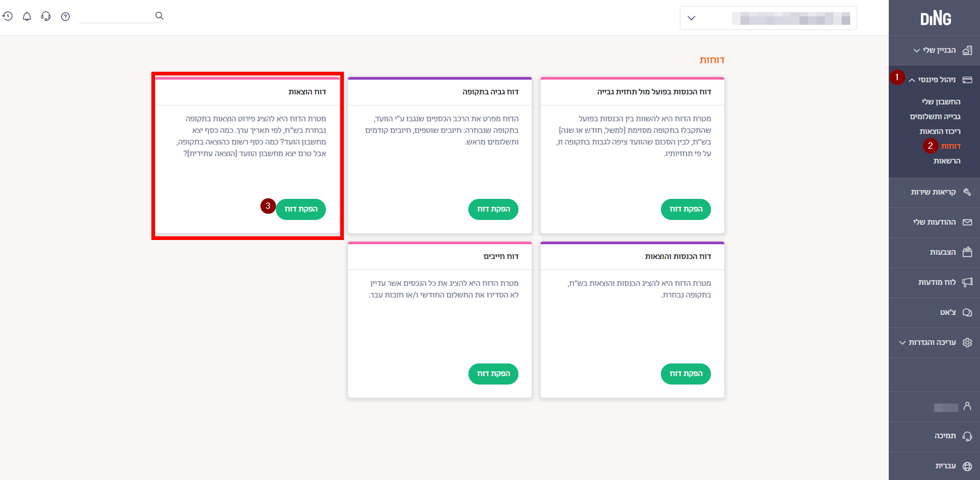Open the notifications bell icon
980x480 pixels.
tap(27, 16)
